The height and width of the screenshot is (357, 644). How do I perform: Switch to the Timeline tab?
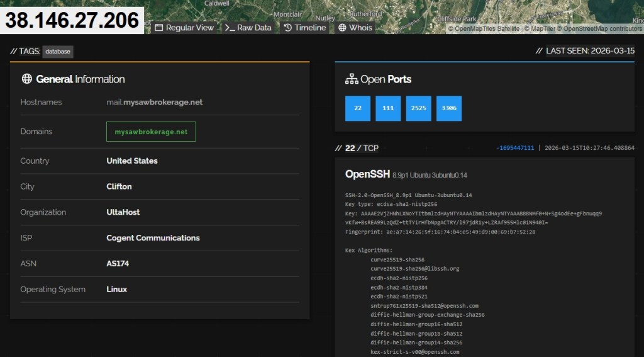tap(305, 28)
